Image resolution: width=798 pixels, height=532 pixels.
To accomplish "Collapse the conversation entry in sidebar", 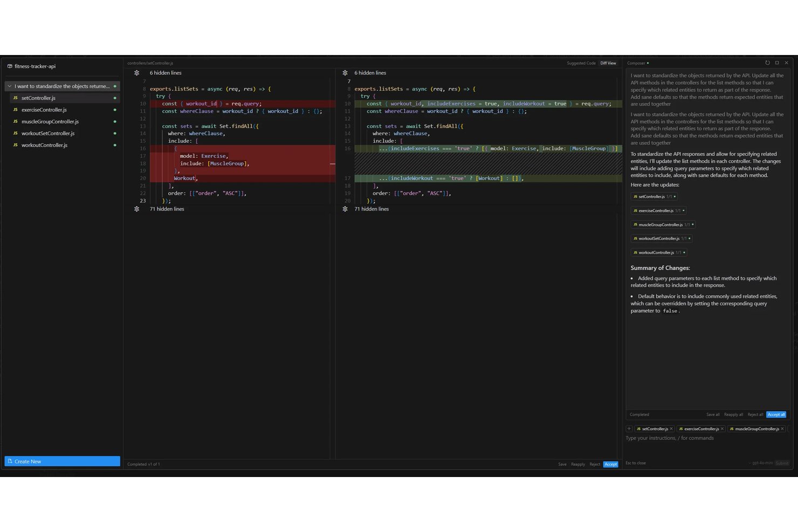I will click(x=10, y=86).
